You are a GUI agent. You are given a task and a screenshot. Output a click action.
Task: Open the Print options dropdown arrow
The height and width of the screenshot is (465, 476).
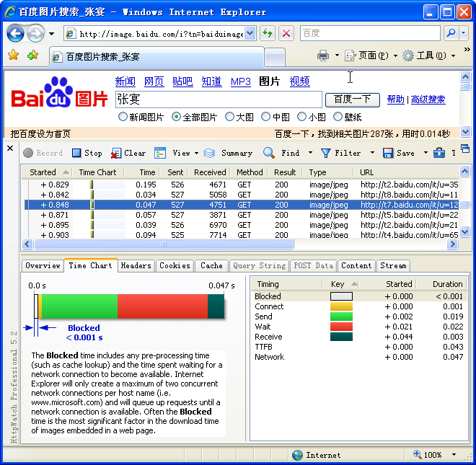pos(337,56)
